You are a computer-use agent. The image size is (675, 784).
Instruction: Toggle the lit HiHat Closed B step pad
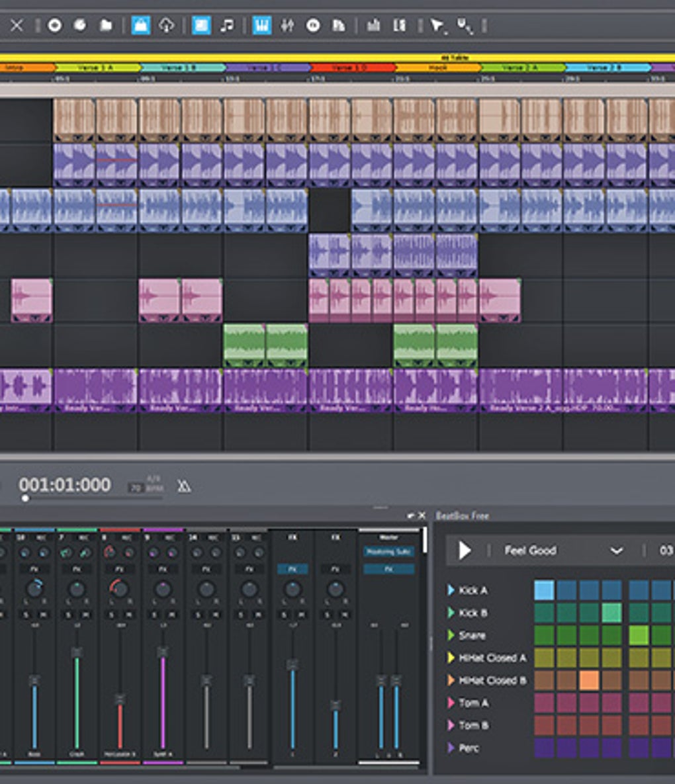[x=589, y=680]
